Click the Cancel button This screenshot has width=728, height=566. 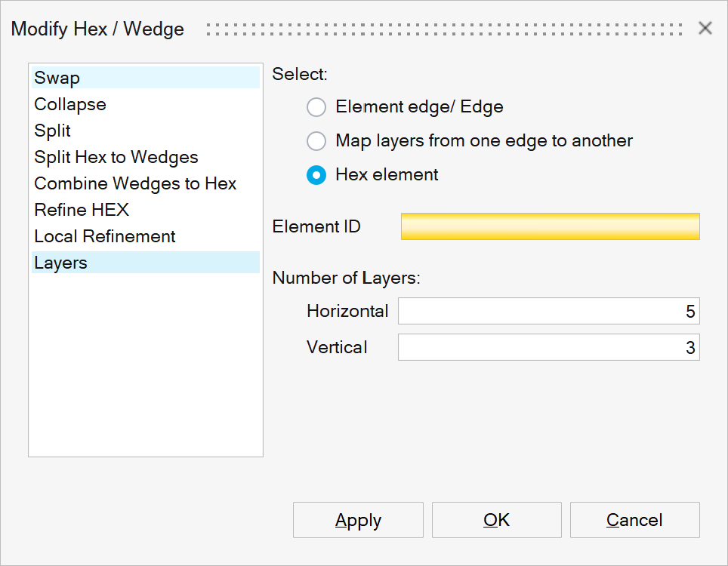point(634,520)
